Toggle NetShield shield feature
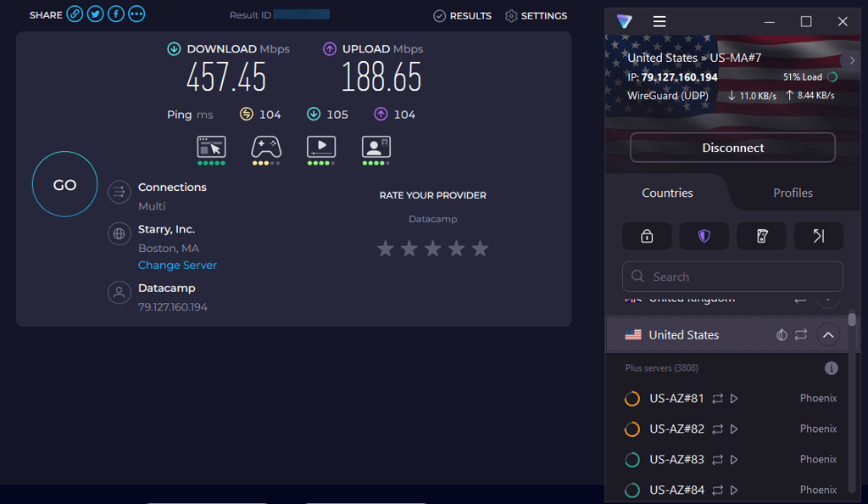Screen dimensions: 868x504 tap(704, 237)
